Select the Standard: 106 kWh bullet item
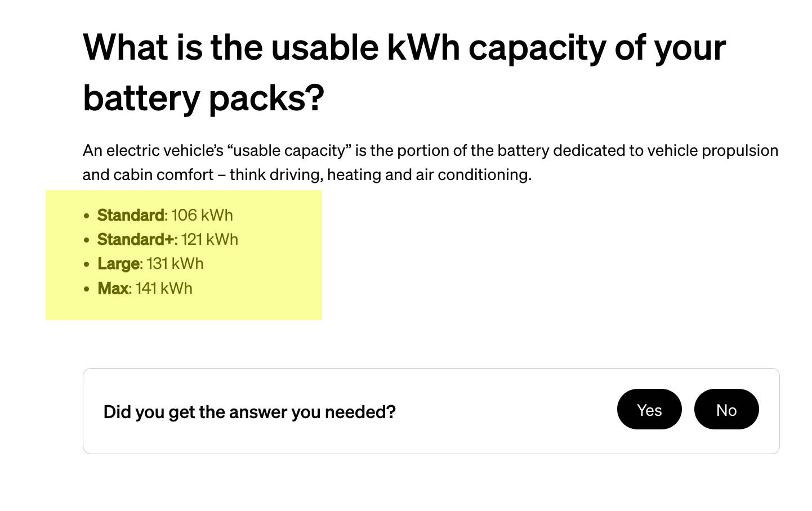Image resolution: width=812 pixels, height=511 pixels. (x=165, y=215)
